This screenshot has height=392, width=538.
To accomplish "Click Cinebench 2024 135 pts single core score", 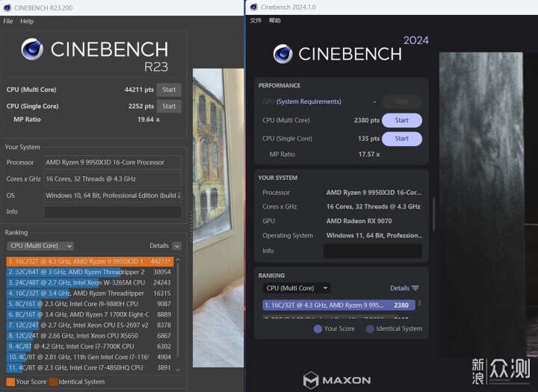I will (369, 139).
